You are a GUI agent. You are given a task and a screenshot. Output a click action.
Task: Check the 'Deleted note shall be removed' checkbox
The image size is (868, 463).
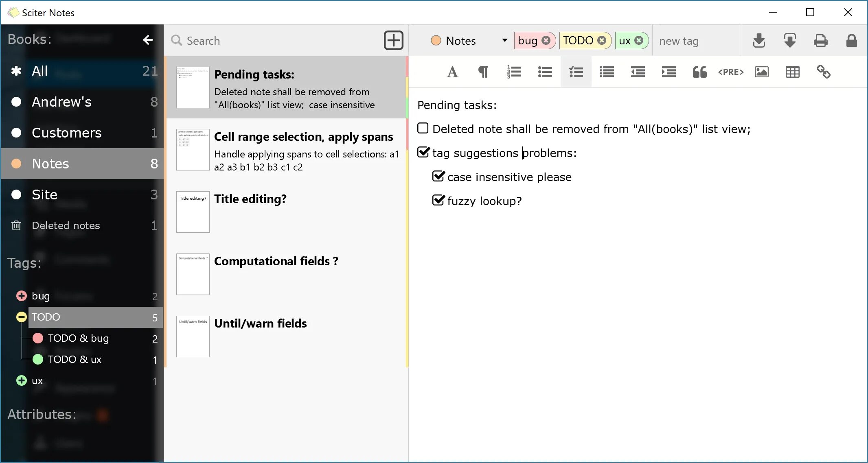(423, 129)
